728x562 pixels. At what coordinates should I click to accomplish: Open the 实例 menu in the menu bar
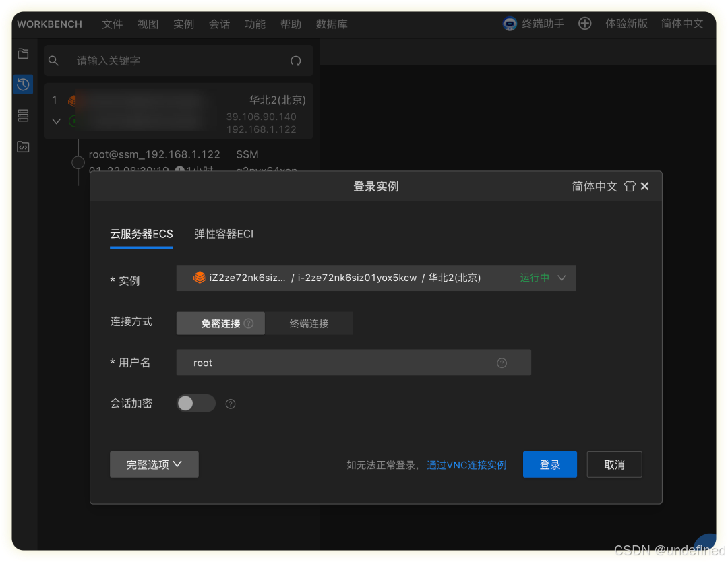183,24
